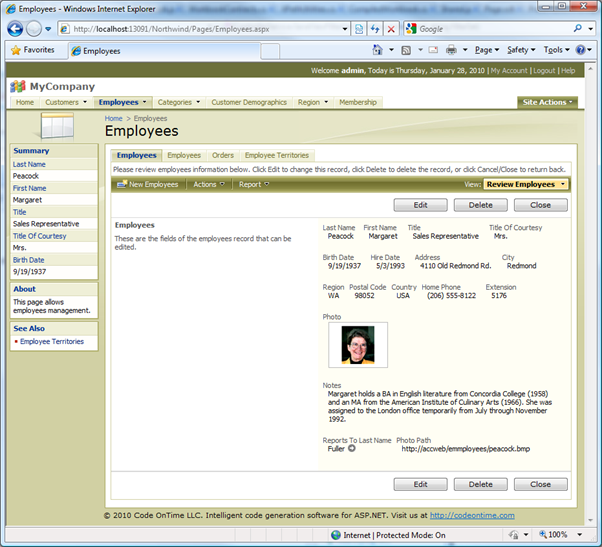The image size is (602, 547).
Task: Click the Read Mail icon
Action: click(433, 50)
